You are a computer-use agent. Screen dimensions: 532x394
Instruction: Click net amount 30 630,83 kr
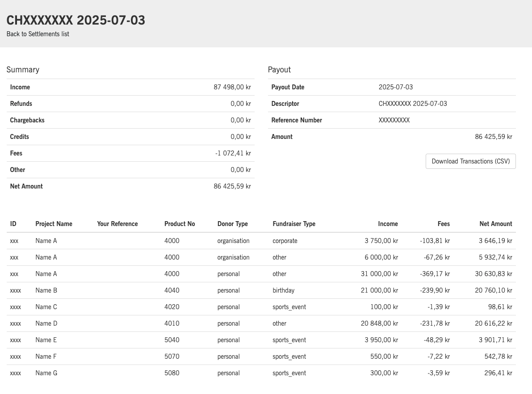click(x=493, y=274)
